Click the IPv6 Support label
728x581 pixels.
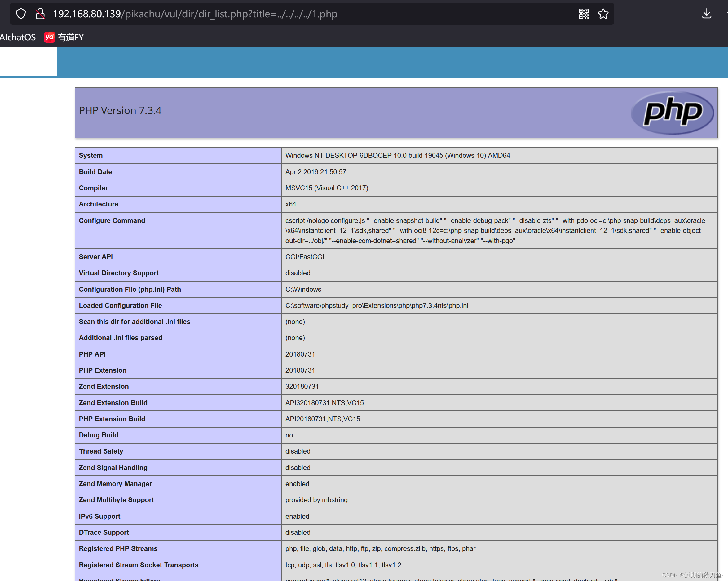click(x=99, y=516)
